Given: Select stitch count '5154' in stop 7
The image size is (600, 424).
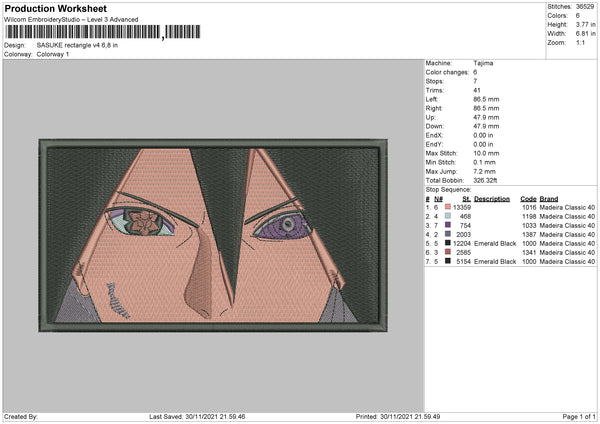Looking at the screenshot, I should 464,262.
